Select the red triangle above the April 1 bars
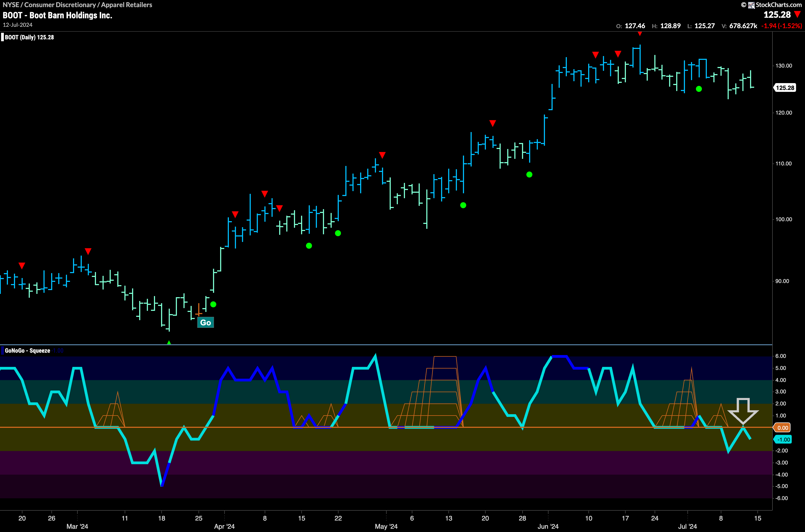This screenshot has width=805, height=532. (235, 214)
